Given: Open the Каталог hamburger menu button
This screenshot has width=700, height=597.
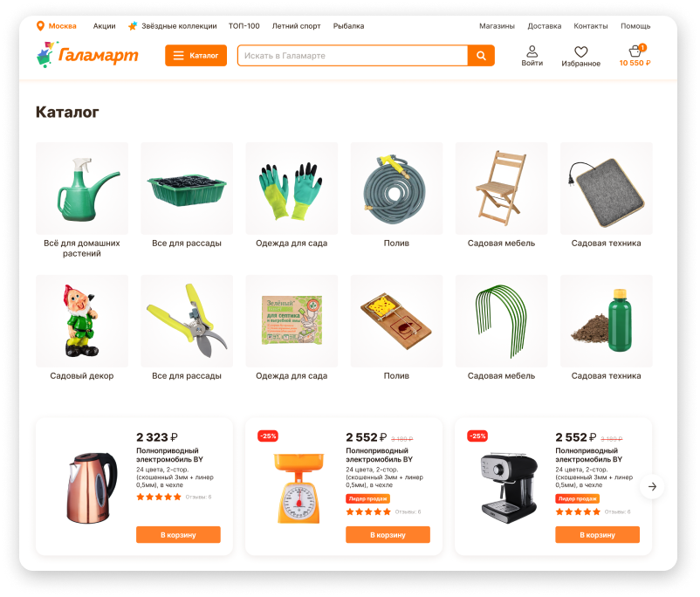Looking at the screenshot, I should pos(196,55).
